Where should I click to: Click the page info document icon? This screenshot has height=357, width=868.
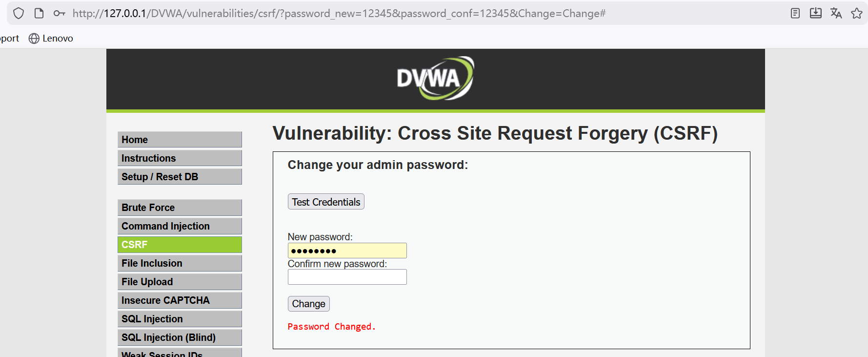point(39,13)
